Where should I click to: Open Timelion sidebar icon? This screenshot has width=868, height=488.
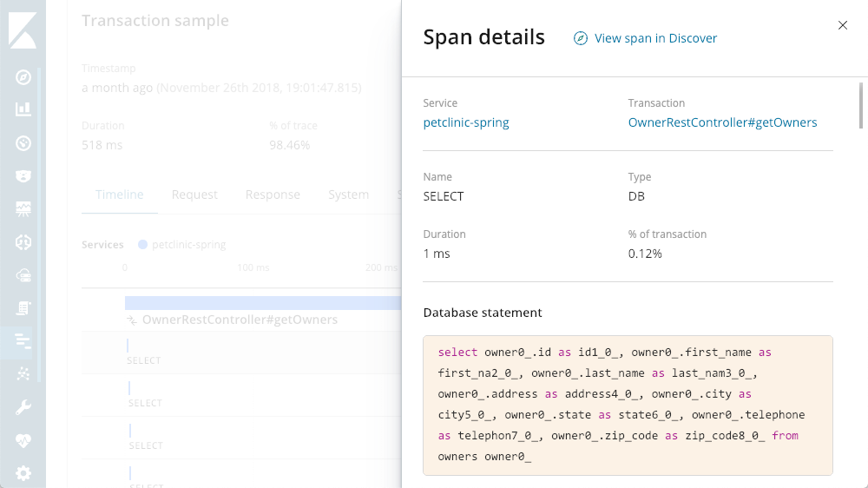point(23,176)
